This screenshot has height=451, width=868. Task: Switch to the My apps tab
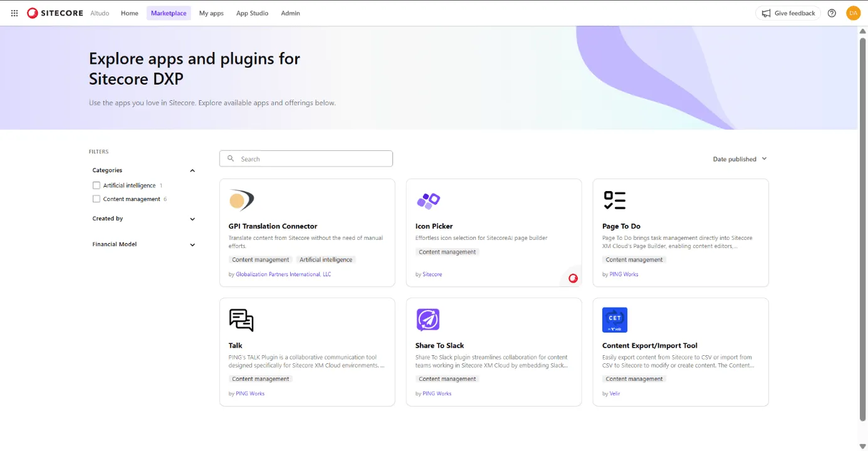tap(211, 13)
